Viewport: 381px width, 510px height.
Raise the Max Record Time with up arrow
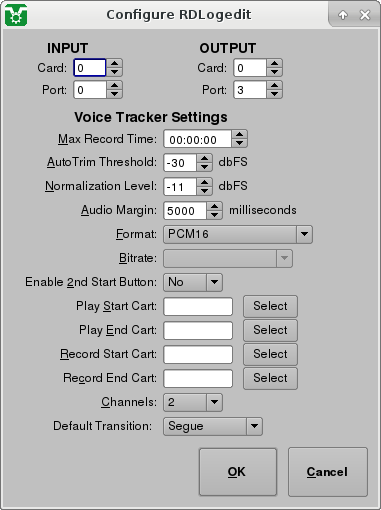(x=239, y=134)
